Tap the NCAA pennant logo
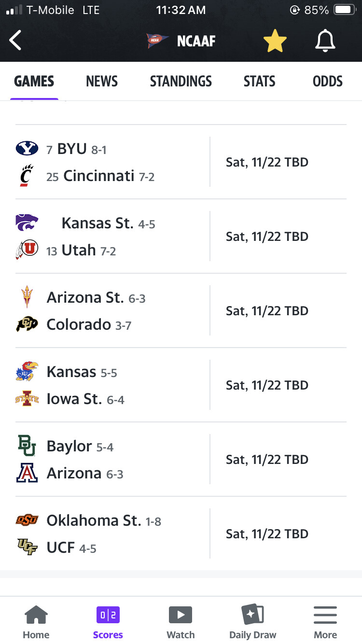362x644 pixels. click(158, 41)
